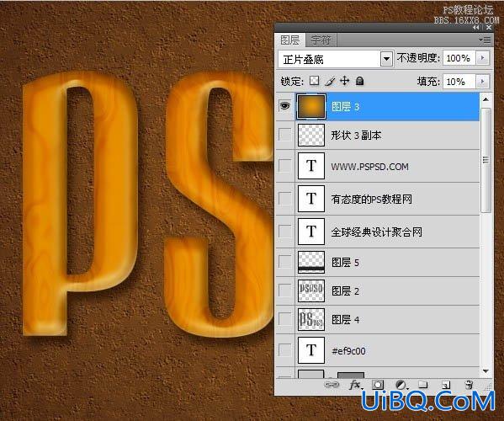Click the 图层 3 layer name

pos(345,107)
